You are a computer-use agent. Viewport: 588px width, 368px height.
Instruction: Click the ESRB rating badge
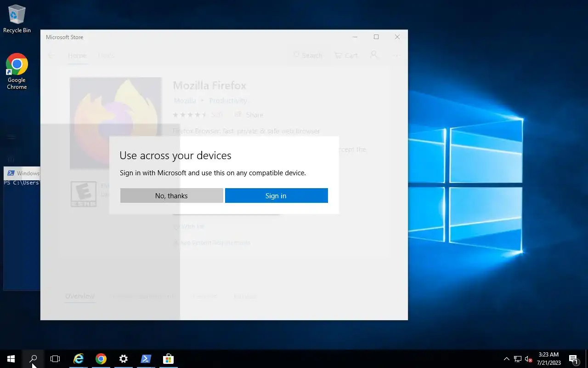point(84,194)
